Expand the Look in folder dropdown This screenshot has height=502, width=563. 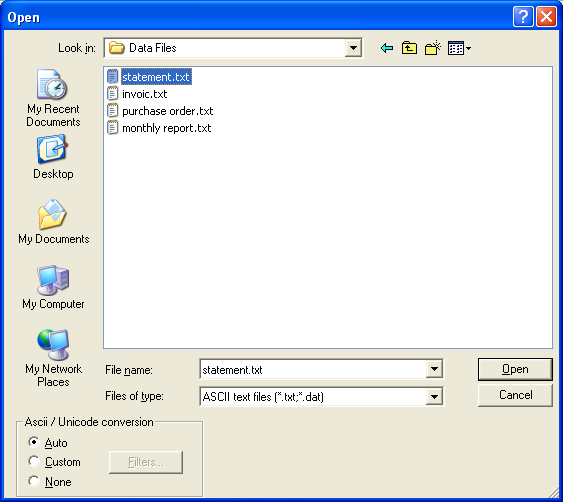353,48
